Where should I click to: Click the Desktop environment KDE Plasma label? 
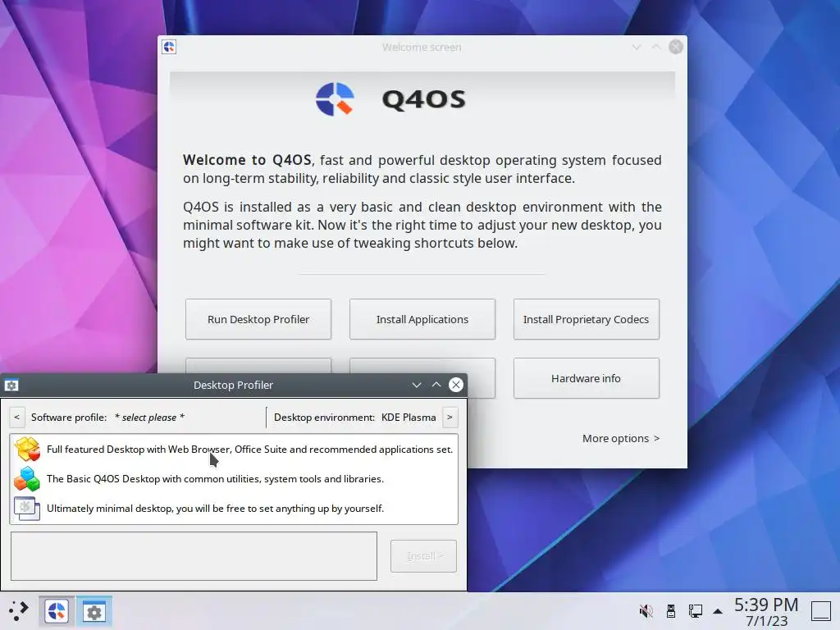tap(354, 418)
